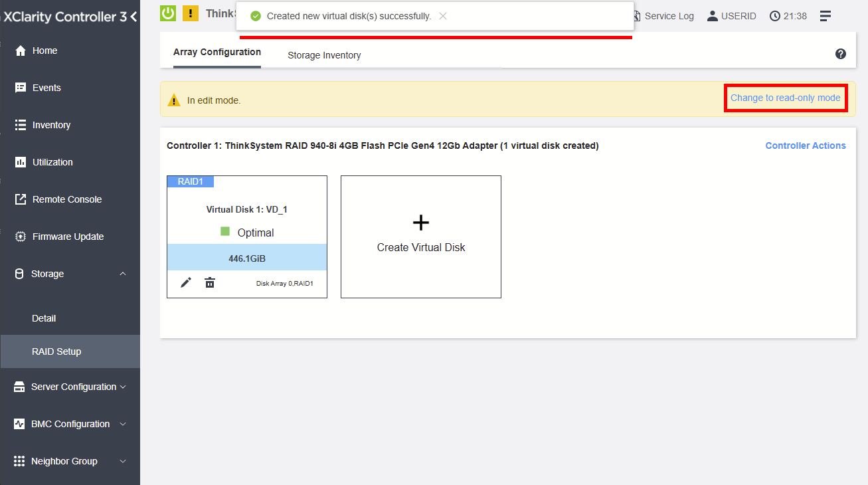The image size is (868, 485).
Task: Expand the Server Configuration section
Action: tap(70, 386)
